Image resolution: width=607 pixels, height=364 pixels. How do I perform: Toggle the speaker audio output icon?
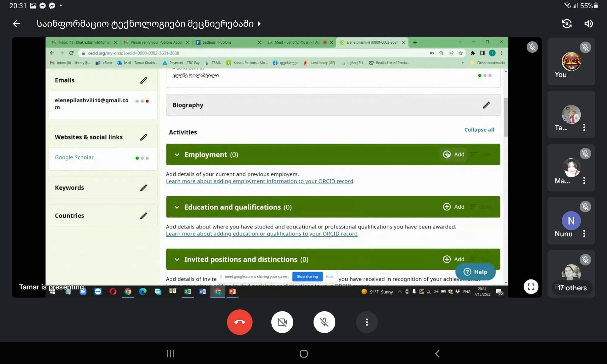[588, 24]
